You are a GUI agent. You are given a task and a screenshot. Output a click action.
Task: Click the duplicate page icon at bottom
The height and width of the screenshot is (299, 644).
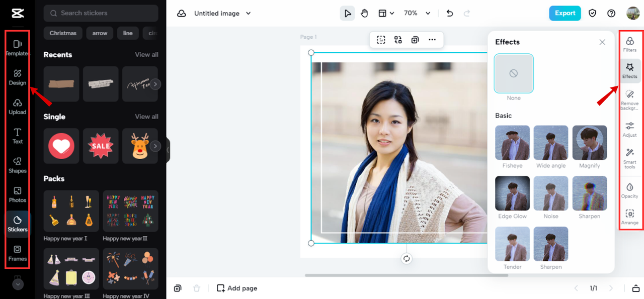pyautogui.click(x=178, y=288)
